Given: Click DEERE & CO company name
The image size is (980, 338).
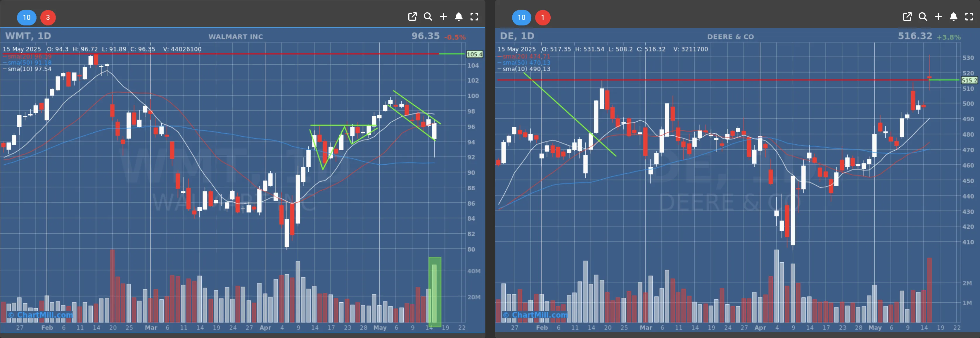Looking at the screenshot, I should pyautogui.click(x=730, y=37).
